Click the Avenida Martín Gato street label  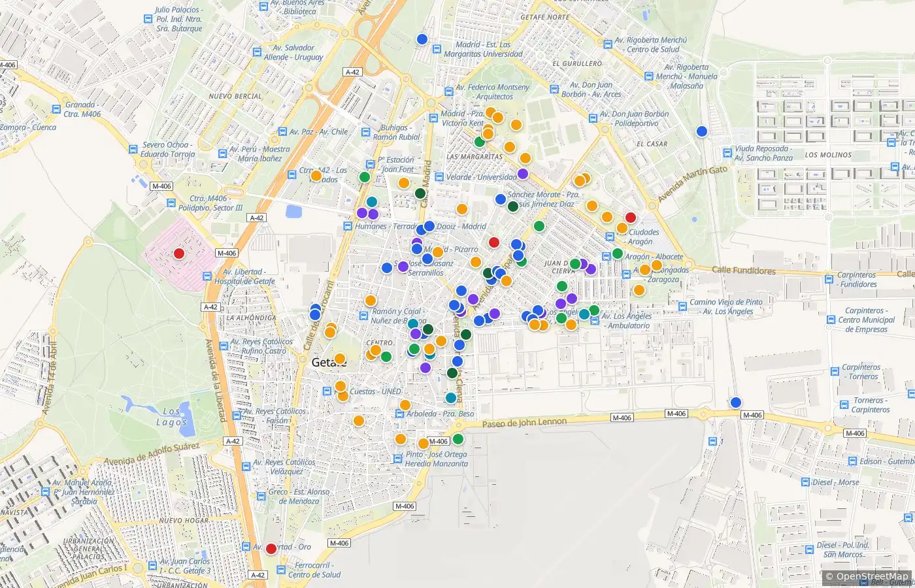click(x=692, y=184)
